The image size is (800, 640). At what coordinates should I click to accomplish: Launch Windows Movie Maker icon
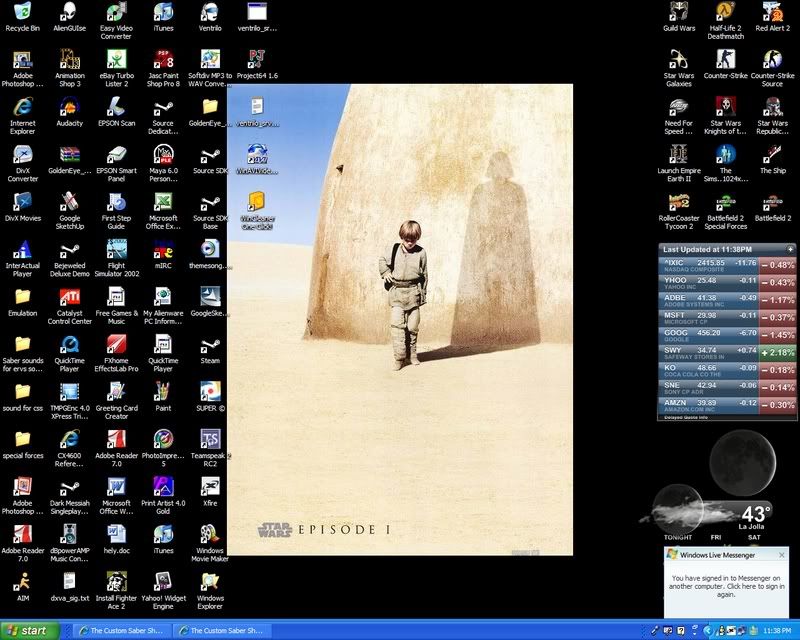point(210,535)
